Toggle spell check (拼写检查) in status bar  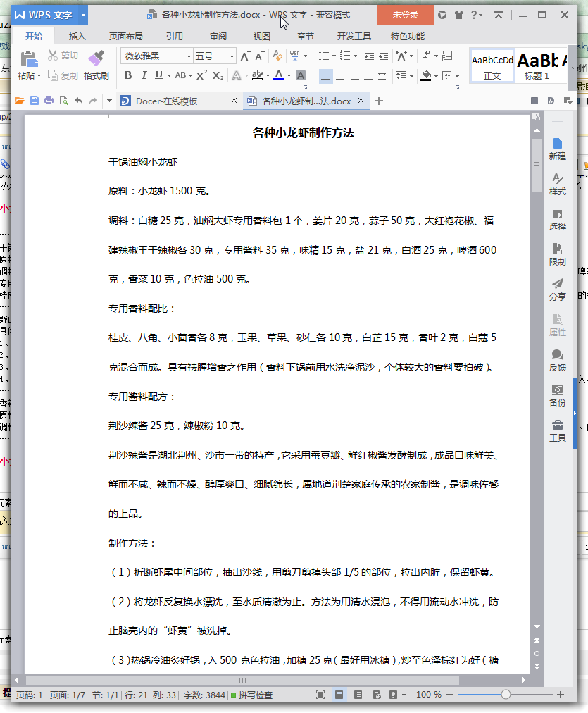click(251, 695)
